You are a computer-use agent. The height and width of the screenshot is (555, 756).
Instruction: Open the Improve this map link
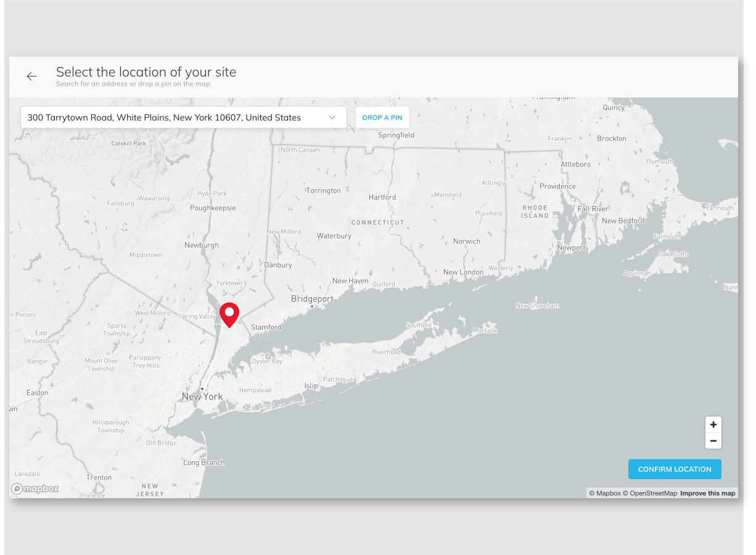point(707,493)
